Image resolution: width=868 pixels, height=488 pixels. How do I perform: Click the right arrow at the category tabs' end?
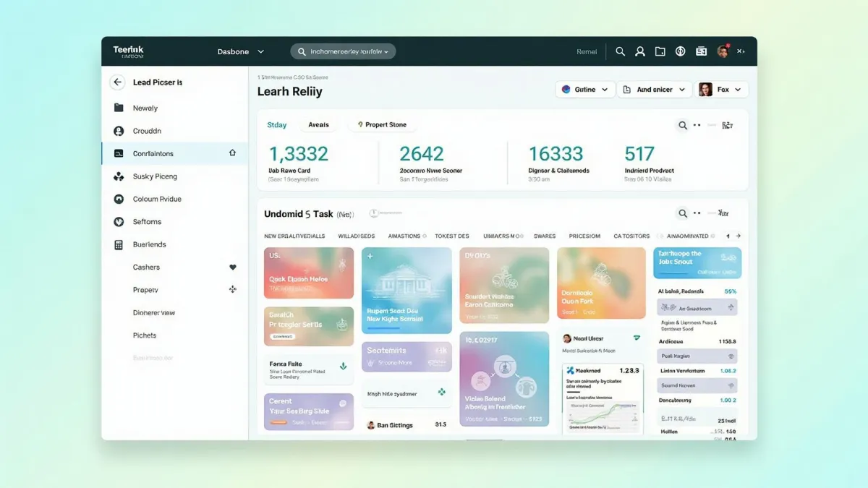pyautogui.click(x=738, y=236)
